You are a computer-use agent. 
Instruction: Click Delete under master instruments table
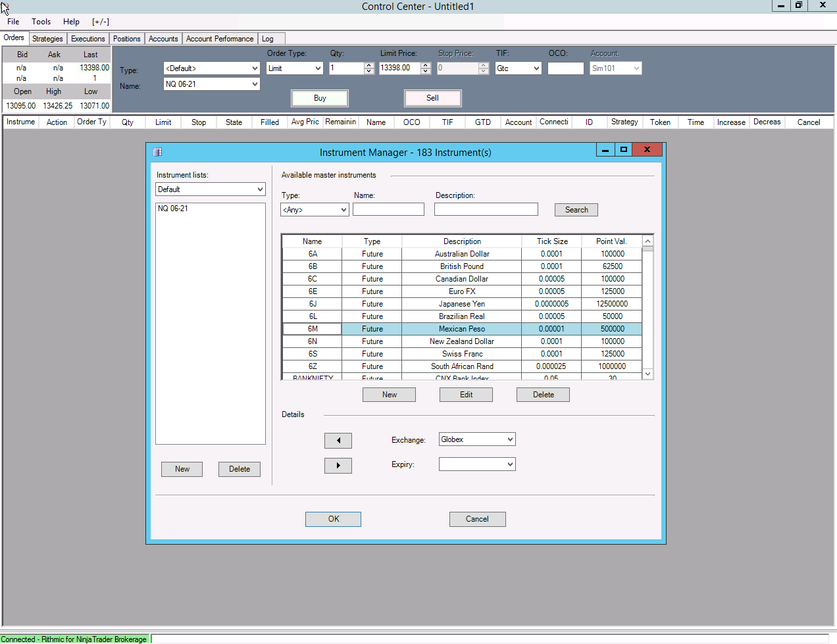point(543,395)
